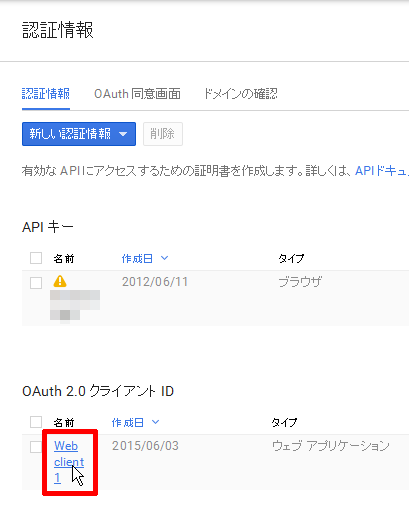Click the タイプ header in OAuth client table
The image size is (409, 520).
click(x=284, y=422)
